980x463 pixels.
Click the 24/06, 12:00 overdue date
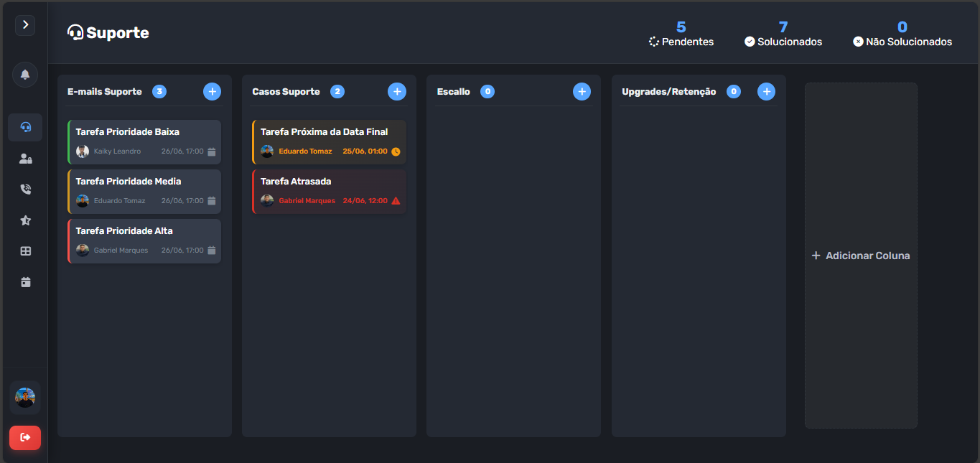click(x=365, y=201)
